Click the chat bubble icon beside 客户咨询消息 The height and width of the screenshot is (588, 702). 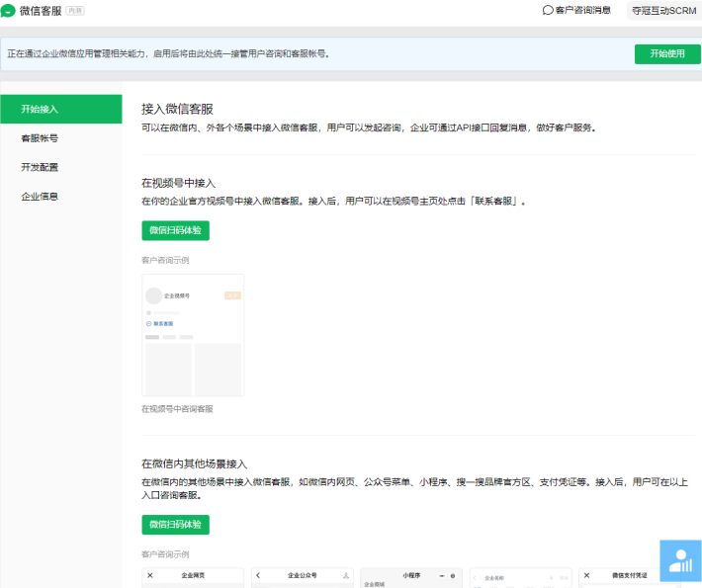coord(548,10)
